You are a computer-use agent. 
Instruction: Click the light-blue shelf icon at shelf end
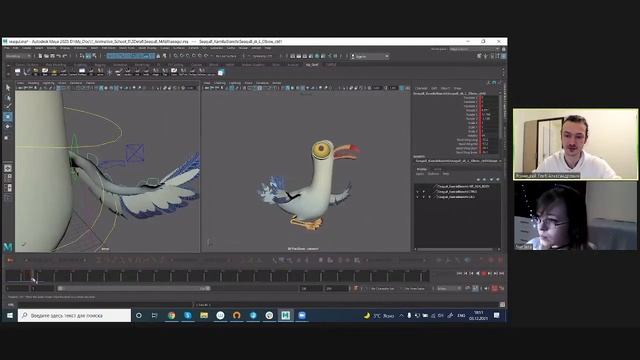click(x=221, y=72)
